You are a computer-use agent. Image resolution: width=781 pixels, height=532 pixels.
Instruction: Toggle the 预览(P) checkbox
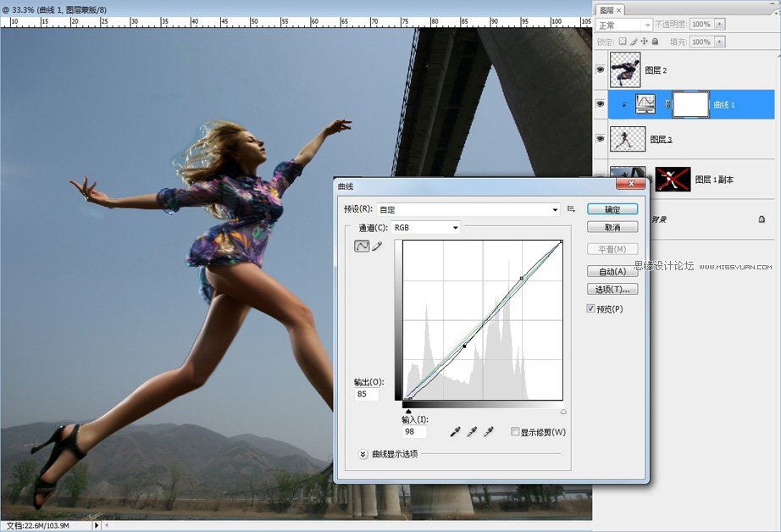point(590,309)
